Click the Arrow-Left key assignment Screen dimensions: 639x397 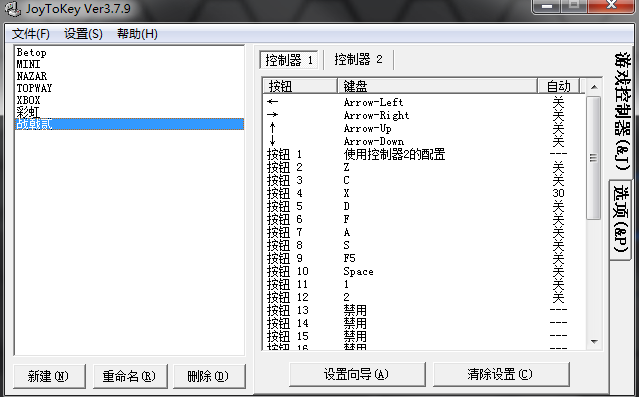[x=373, y=102]
